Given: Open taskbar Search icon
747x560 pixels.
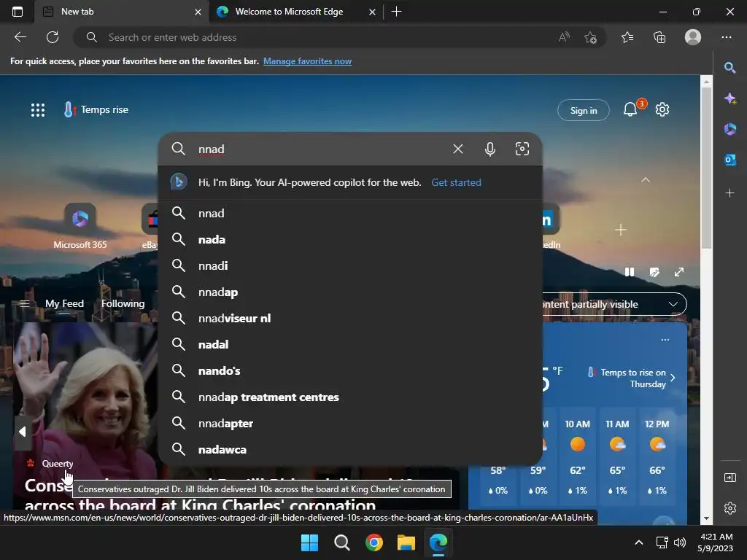Looking at the screenshot, I should [341, 542].
